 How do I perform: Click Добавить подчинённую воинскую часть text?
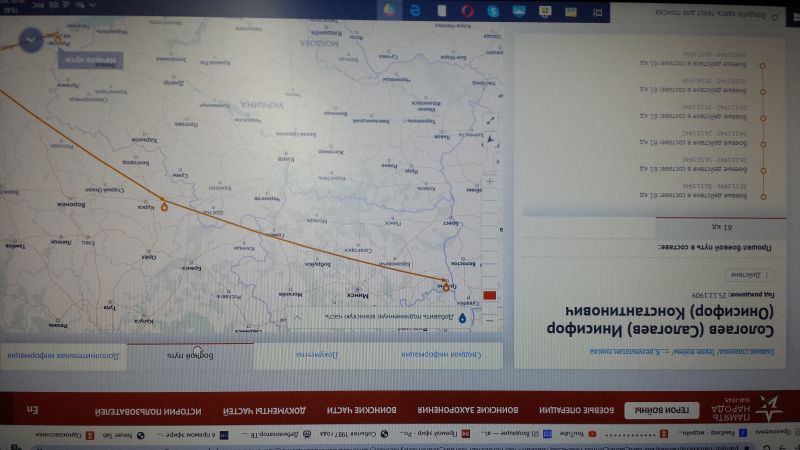[389, 316]
